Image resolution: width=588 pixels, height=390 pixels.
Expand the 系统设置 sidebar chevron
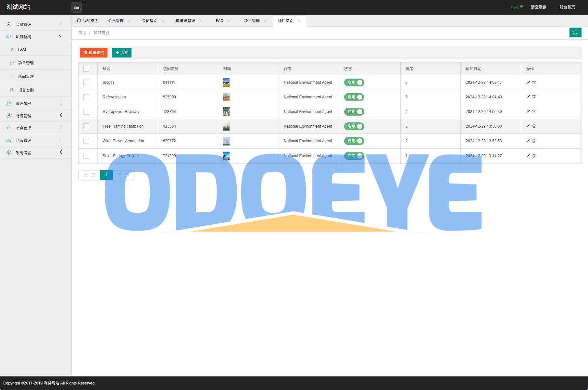(x=61, y=152)
